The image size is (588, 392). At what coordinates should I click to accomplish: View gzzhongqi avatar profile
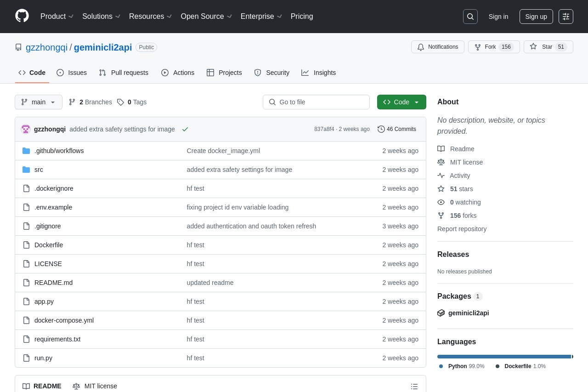[x=26, y=129]
